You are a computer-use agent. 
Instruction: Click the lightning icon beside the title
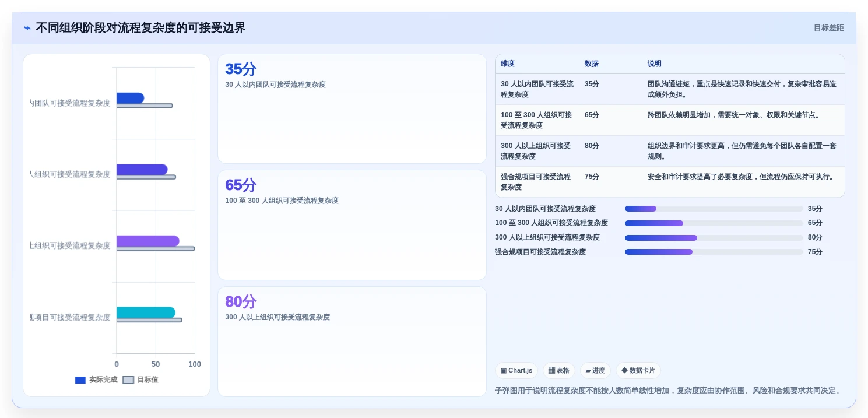[x=27, y=28]
